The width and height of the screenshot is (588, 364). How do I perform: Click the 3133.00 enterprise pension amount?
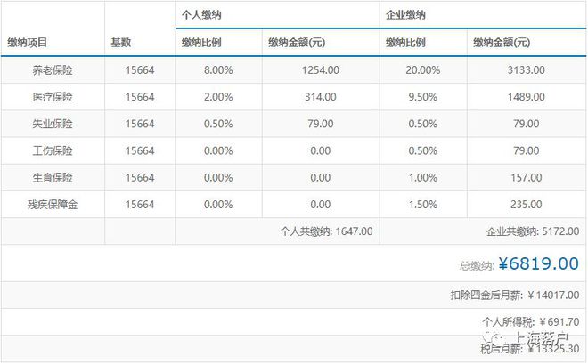(x=527, y=70)
